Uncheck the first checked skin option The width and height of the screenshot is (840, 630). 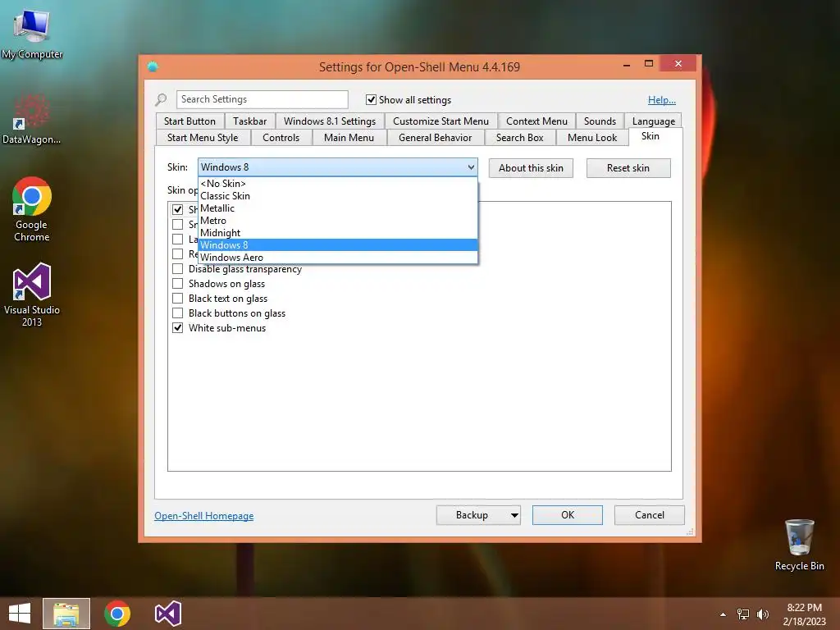coord(177,209)
